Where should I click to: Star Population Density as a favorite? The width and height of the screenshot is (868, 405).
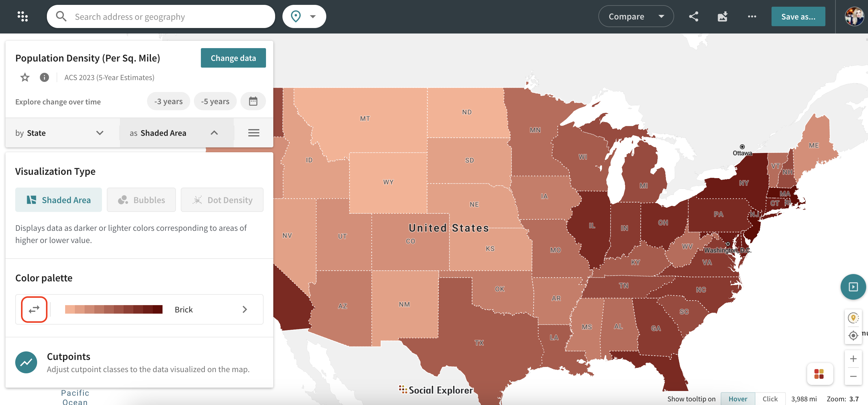[25, 78]
